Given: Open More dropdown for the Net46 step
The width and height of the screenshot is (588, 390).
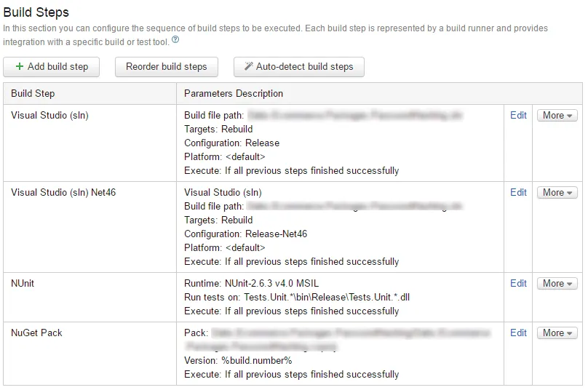Looking at the screenshot, I should (557, 192).
